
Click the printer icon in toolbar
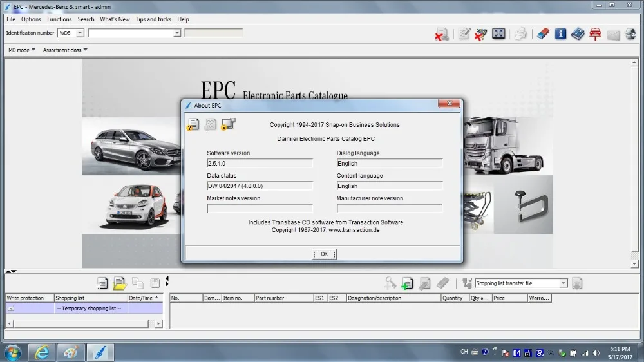[x=520, y=33]
